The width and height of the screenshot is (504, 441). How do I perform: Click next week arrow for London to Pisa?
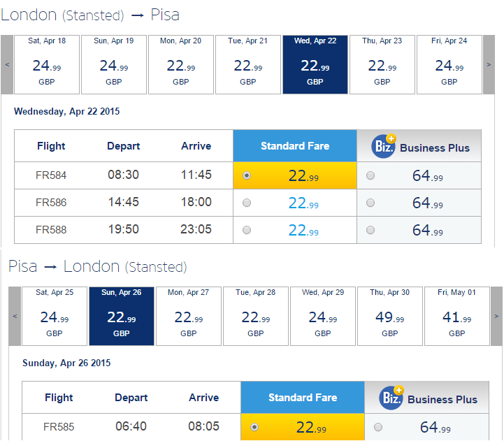(488, 64)
